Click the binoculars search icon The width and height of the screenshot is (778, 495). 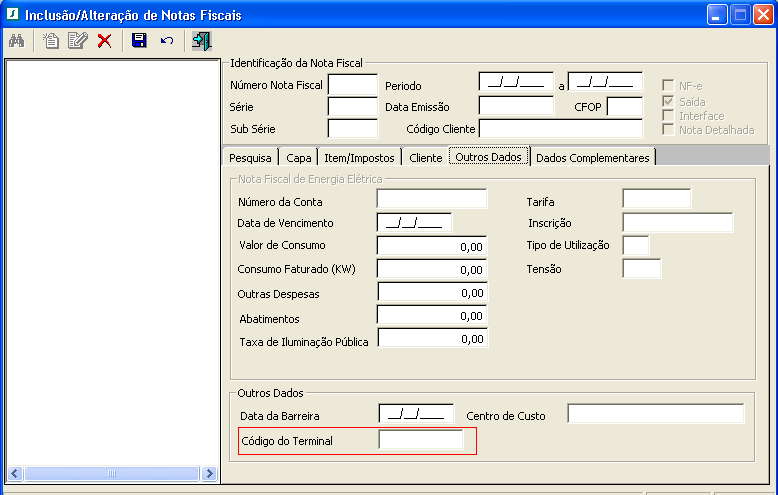pos(16,41)
